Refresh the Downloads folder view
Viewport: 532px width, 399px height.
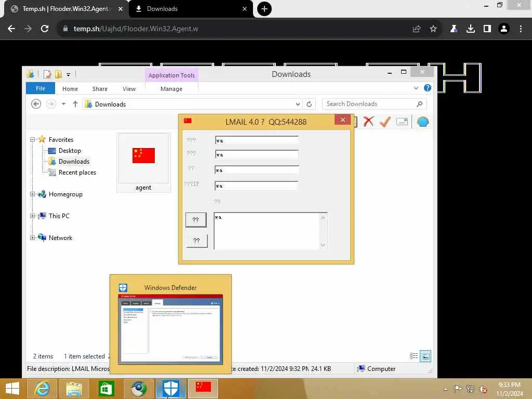(x=309, y=104)
